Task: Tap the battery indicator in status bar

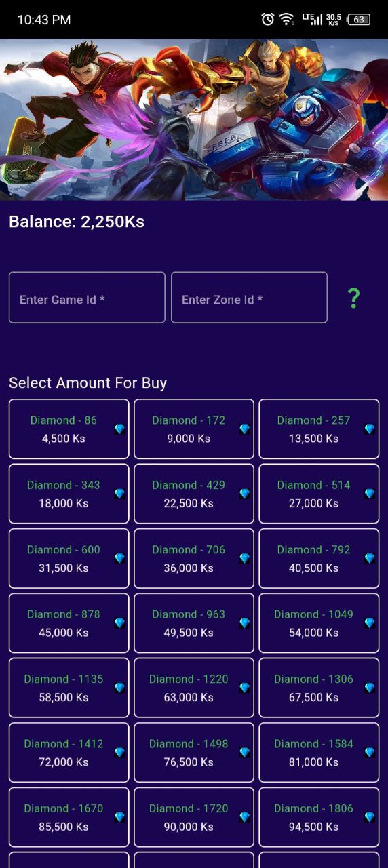Action: point(360,20)
